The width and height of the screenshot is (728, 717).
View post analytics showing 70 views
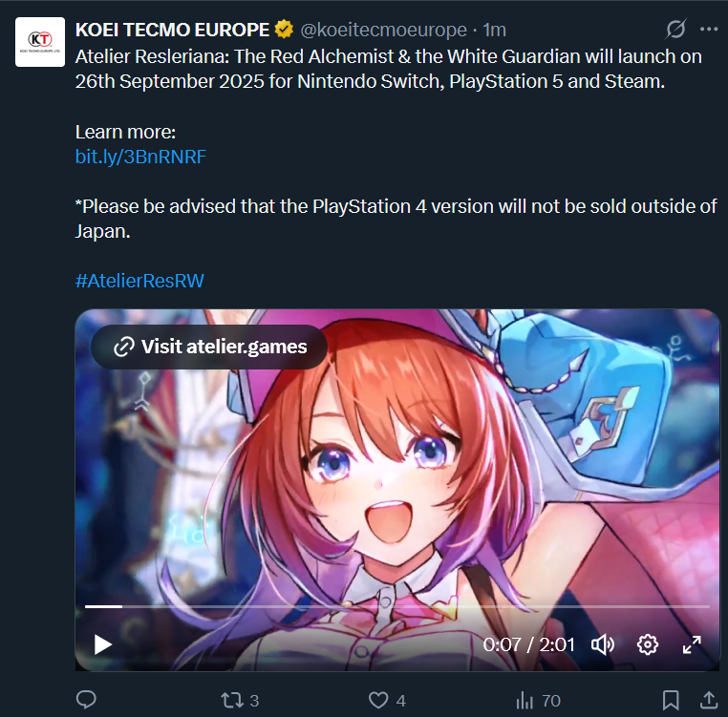coord(538,701)
